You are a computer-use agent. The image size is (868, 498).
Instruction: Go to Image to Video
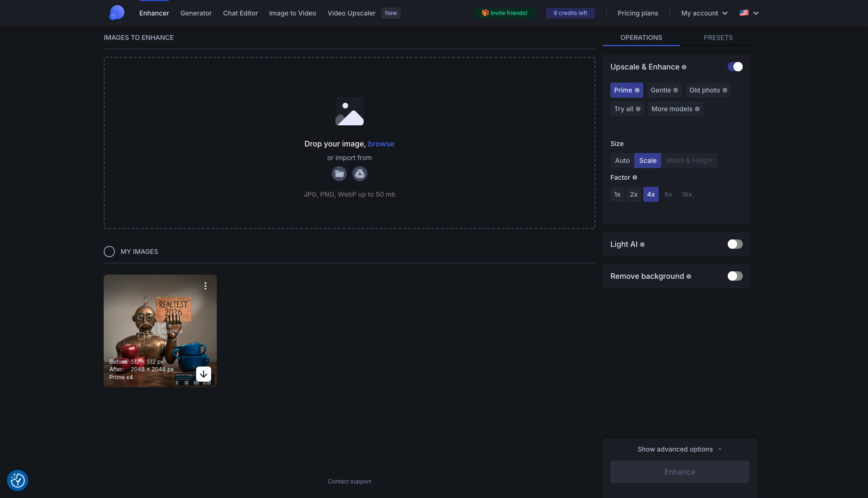pos(293,13)
